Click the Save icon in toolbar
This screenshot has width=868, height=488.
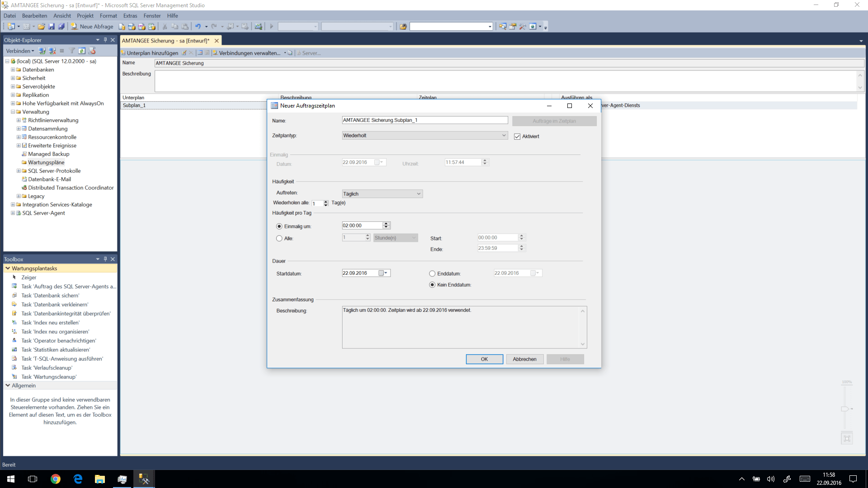52,27
